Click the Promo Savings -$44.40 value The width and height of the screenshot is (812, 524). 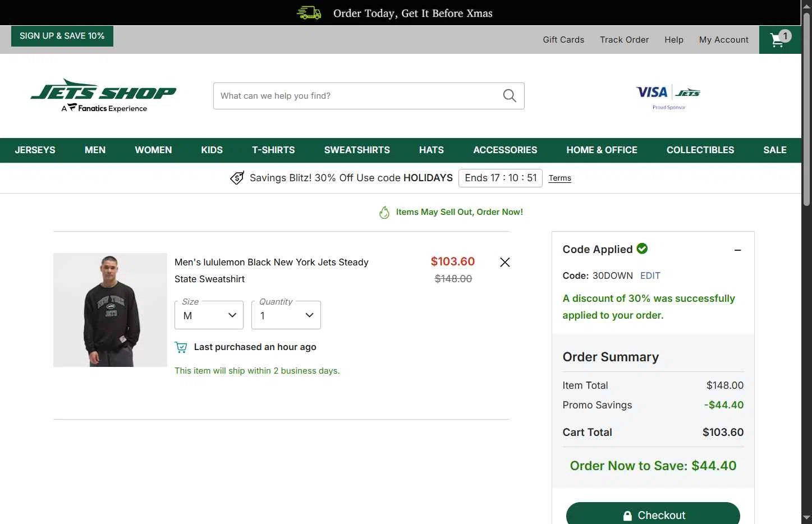tap(724, 405)
